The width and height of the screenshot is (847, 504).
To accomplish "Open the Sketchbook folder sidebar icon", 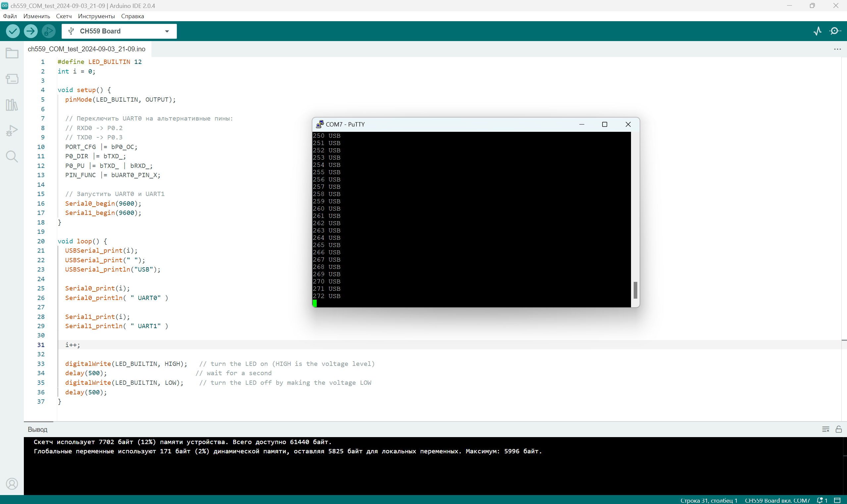I will pyautogui.click(x=12, y=53).
